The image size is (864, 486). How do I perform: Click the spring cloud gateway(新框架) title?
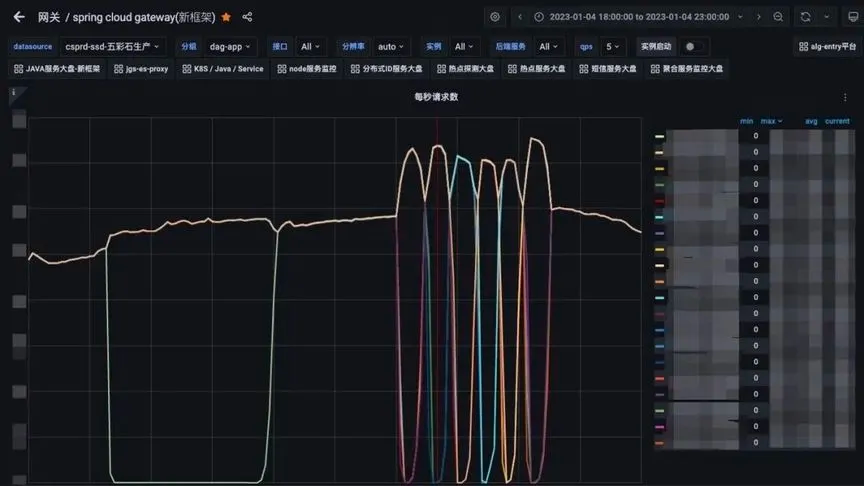pos(144,17)
